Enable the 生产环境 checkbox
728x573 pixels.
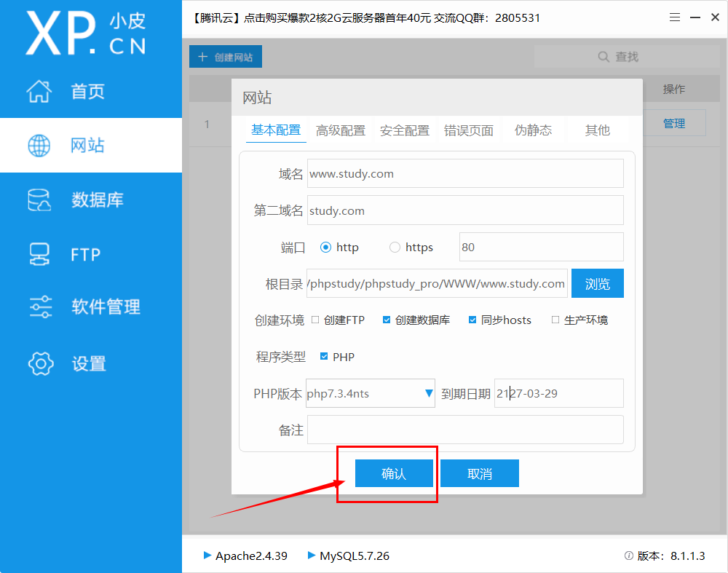[x=555, y=320]
